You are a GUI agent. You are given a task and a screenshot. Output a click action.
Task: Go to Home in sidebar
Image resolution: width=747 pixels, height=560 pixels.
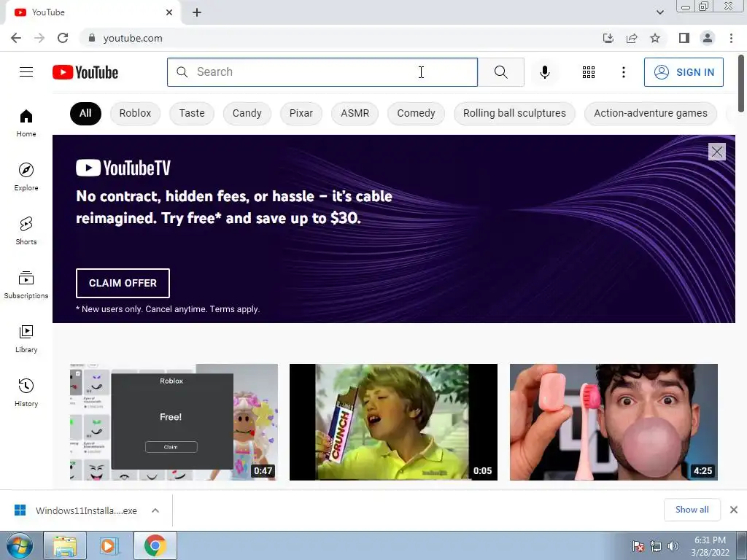(26, 122)
